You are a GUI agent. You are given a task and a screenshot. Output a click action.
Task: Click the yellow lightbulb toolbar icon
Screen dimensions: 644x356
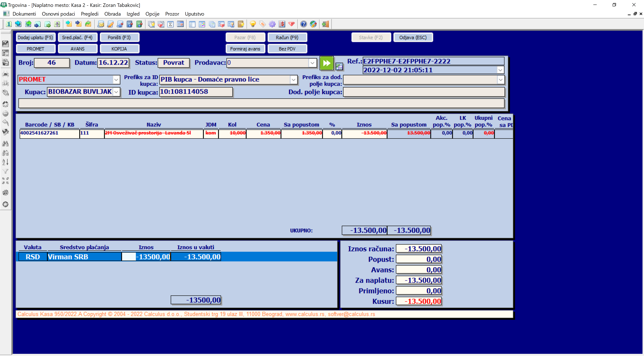click(x=253, y=24)
